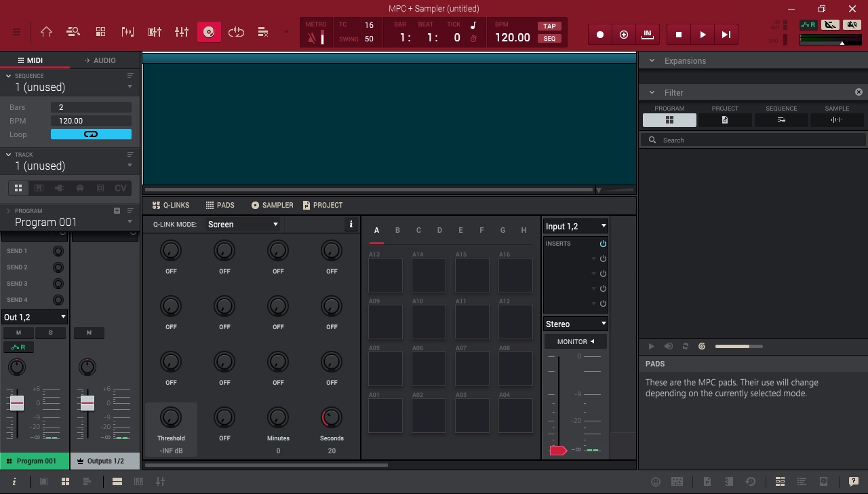Click the MONITOR button

(576, 341)
